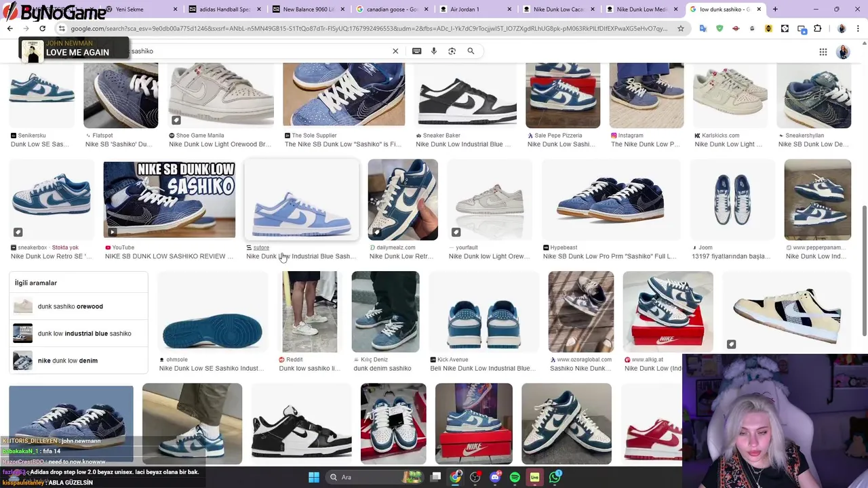Select related search dunk sashiko orewood
This screenshot has height=488, width=868.
[79, 306]
